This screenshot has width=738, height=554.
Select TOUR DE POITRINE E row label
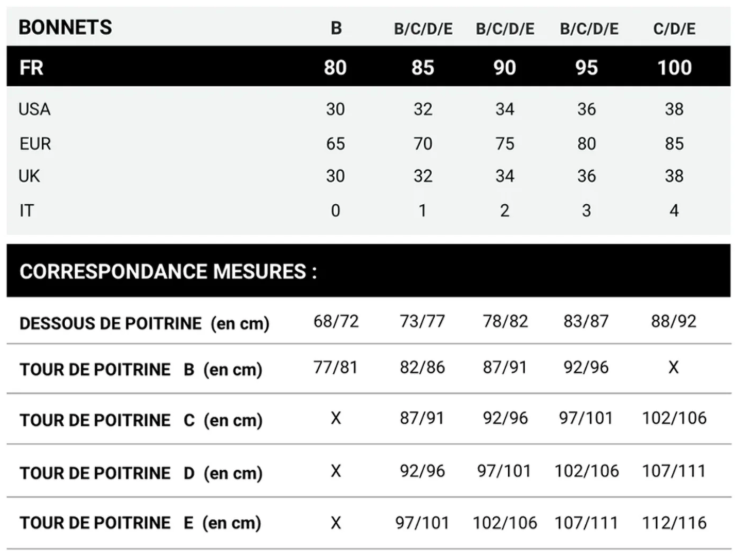pyautogui.click(x=140, y=523)
